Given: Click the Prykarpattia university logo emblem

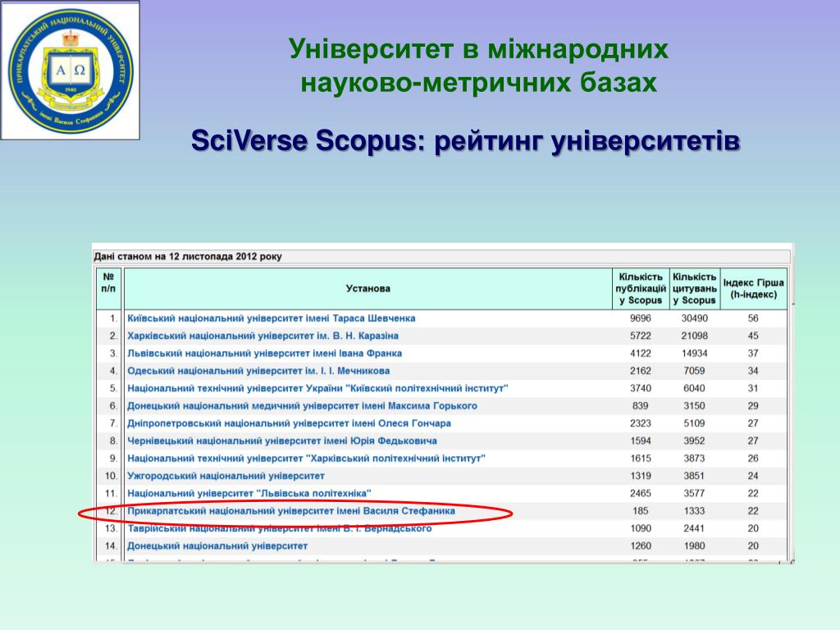Looking at the screenshot, I should click(71, 71).
